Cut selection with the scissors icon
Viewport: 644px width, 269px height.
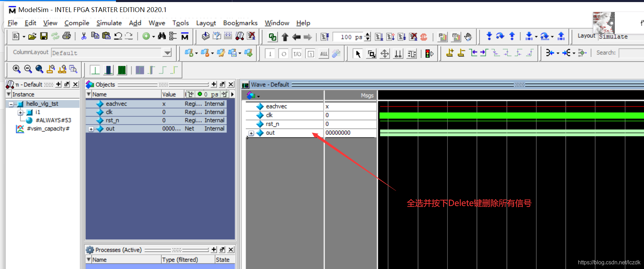pyautogui.click(x=84, y=36)
